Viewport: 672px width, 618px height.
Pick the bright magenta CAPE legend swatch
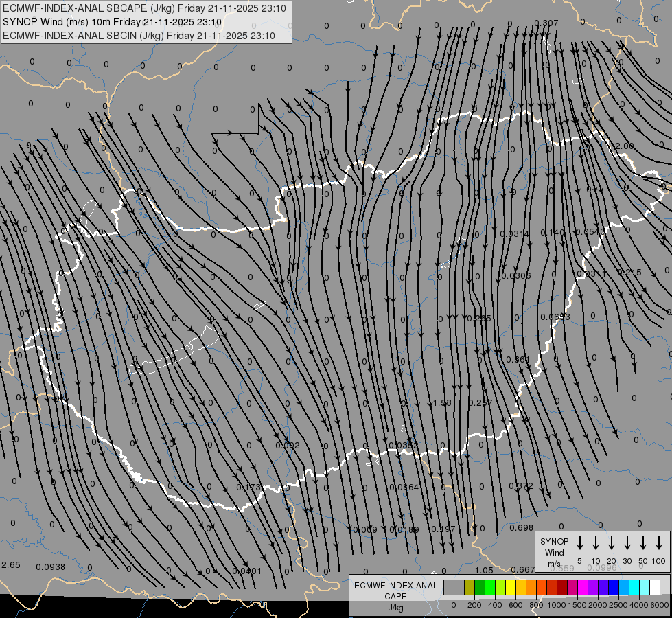(x=583, y=587)
